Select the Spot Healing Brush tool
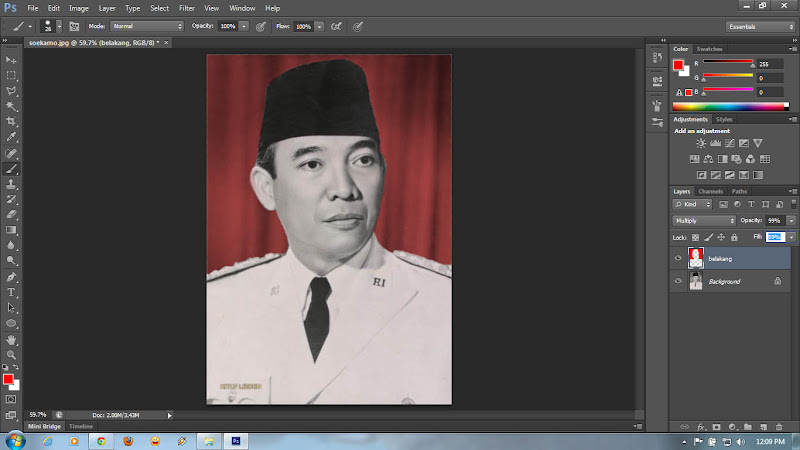The image size is (800, 450). coord(11,153)
